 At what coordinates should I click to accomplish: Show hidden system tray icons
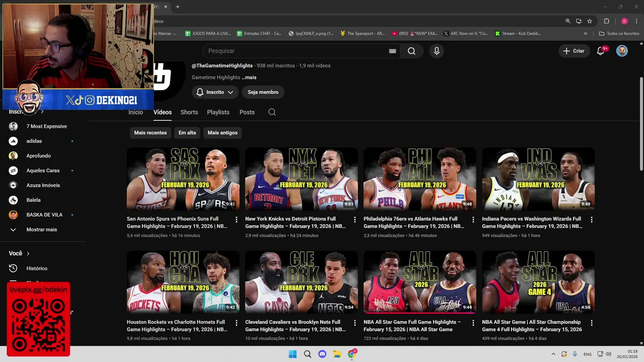553,354
